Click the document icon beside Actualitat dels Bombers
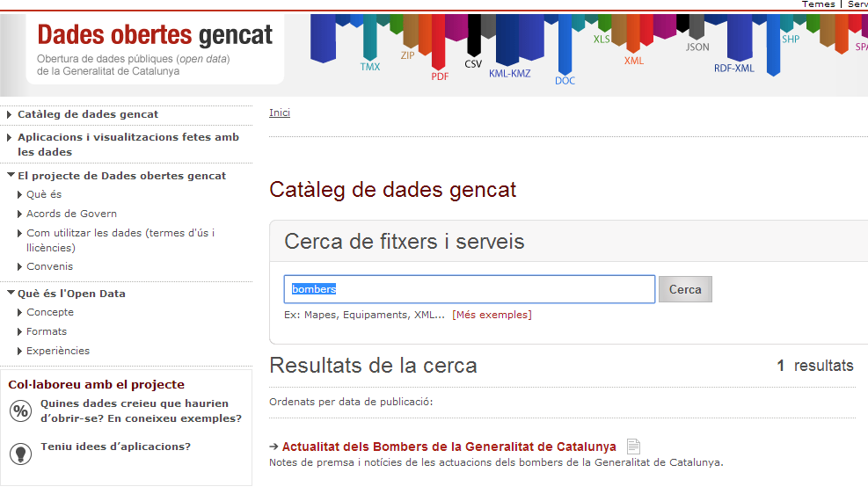 pos(633,446)
